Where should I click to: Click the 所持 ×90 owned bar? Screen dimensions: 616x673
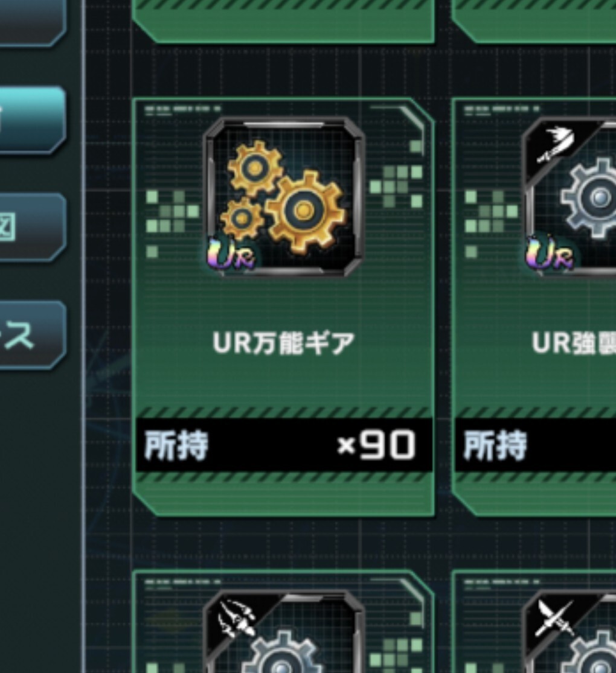(284, 445)
